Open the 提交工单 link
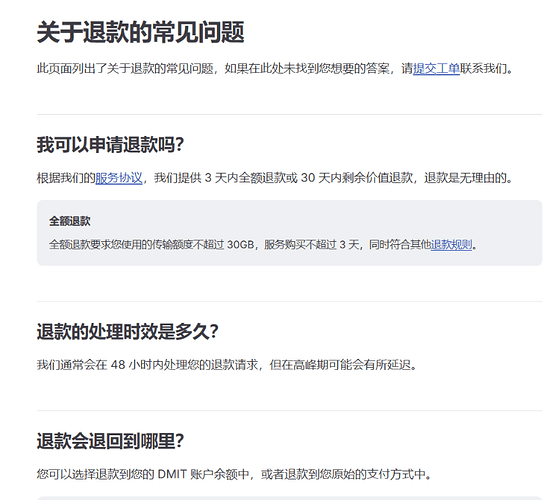The image size is (543, 500). 436,68
